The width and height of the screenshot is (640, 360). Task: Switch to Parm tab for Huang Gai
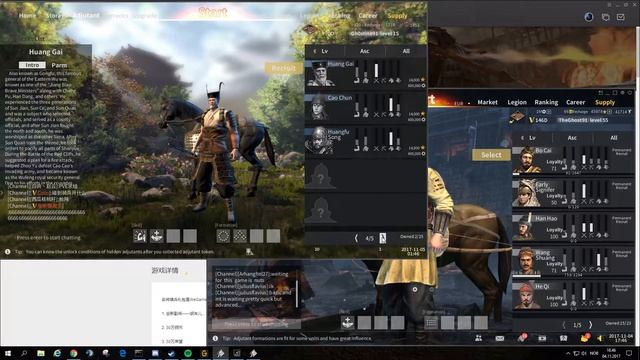(x=59, y=65)
